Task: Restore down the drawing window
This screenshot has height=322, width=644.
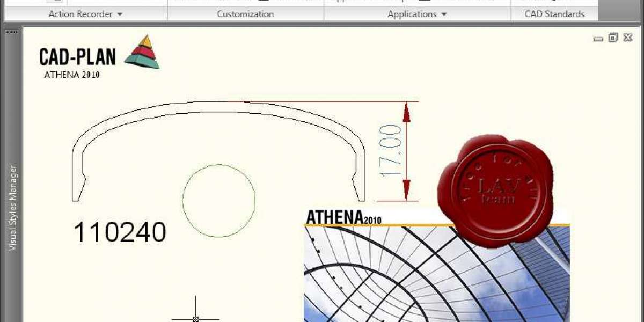Action: click(613, 38)
